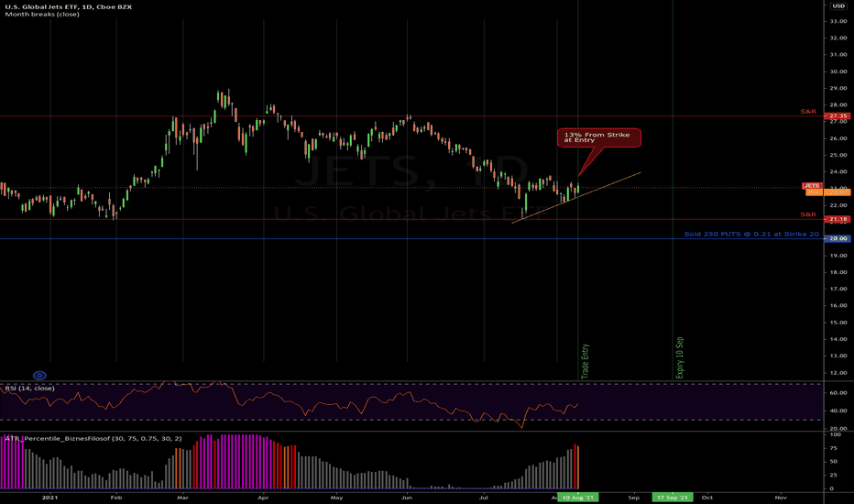Click the chart title 'U.S. Global Jets ETF, 1D, Cboe BZX'
The width and height of the screenshot is (854, 504).
click(x=69, y=6)
